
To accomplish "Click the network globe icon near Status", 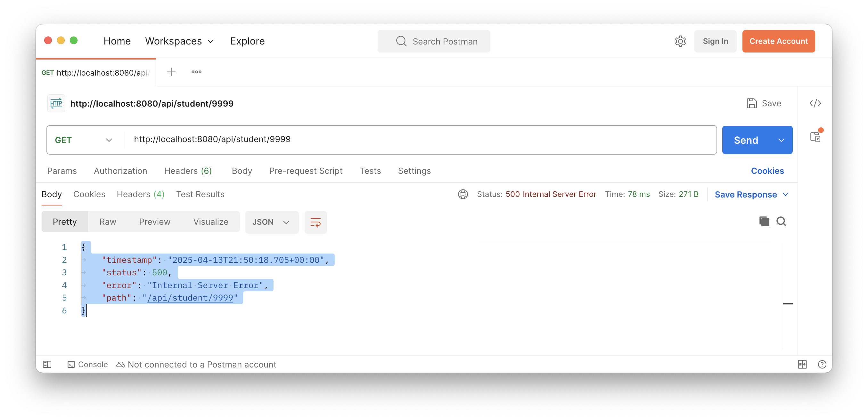I will pyautogui.click(x=463, y=194).
